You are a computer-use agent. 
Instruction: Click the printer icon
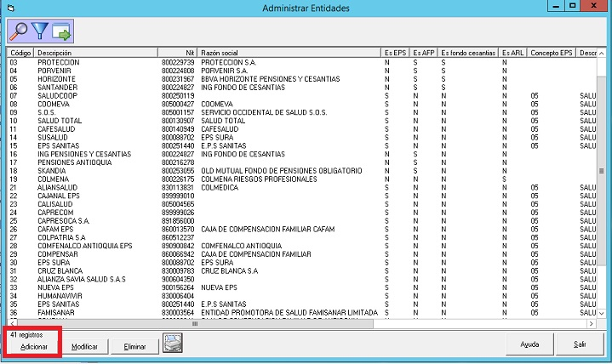point(173,344)
